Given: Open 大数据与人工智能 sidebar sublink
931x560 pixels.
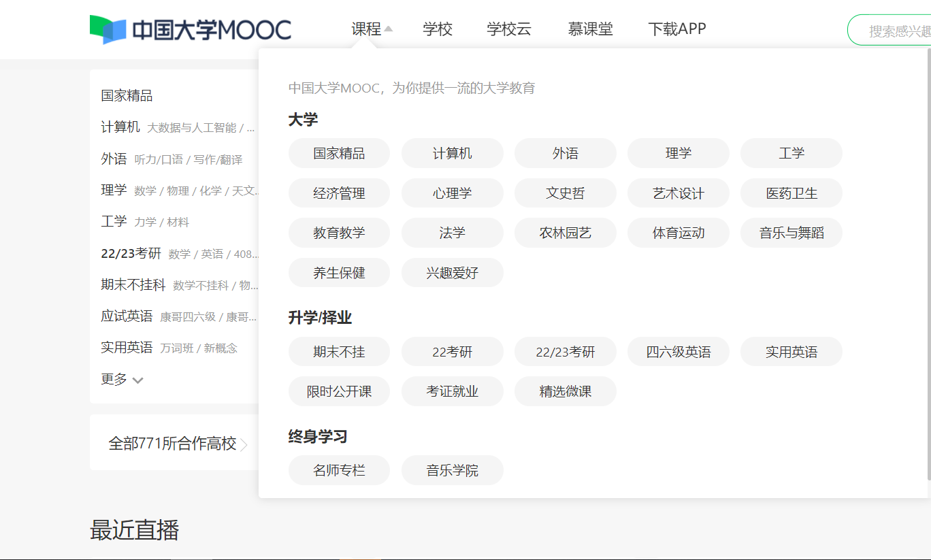Looking at the screenshot, I should [192, 128].
